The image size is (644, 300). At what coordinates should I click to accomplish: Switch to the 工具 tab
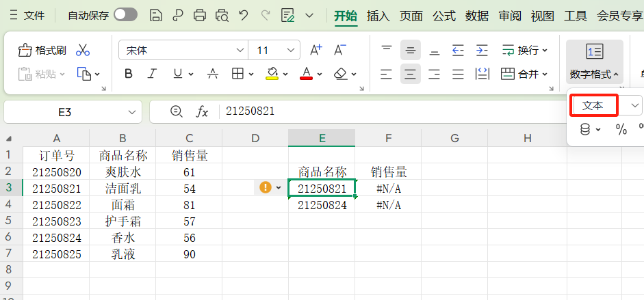point(576,16)
